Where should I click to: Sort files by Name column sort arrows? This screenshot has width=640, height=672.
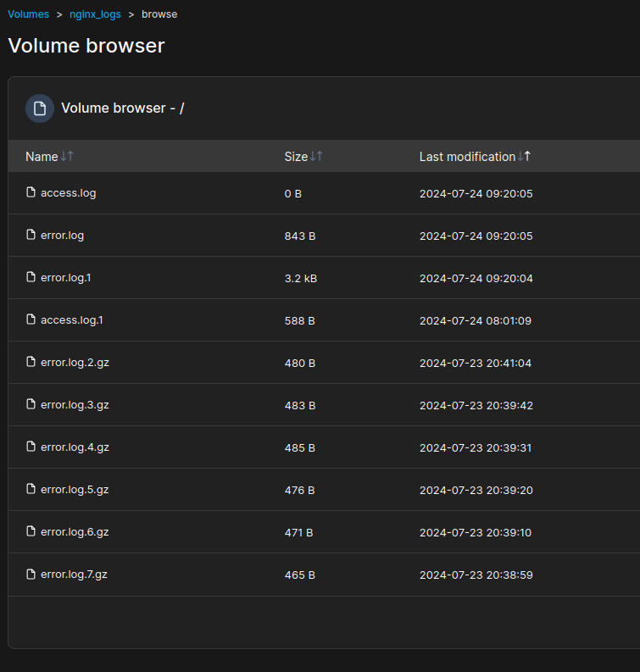(x=68, y=157)
